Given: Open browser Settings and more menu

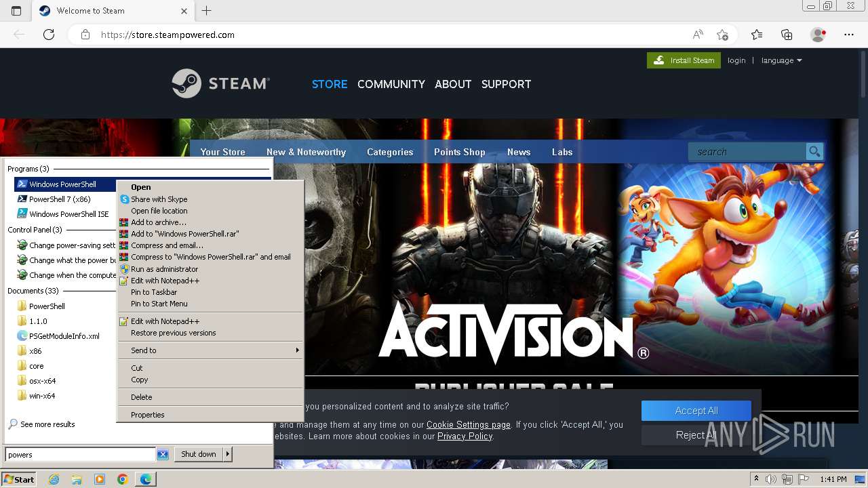Looking at the screenshot, I should (849, 35).
